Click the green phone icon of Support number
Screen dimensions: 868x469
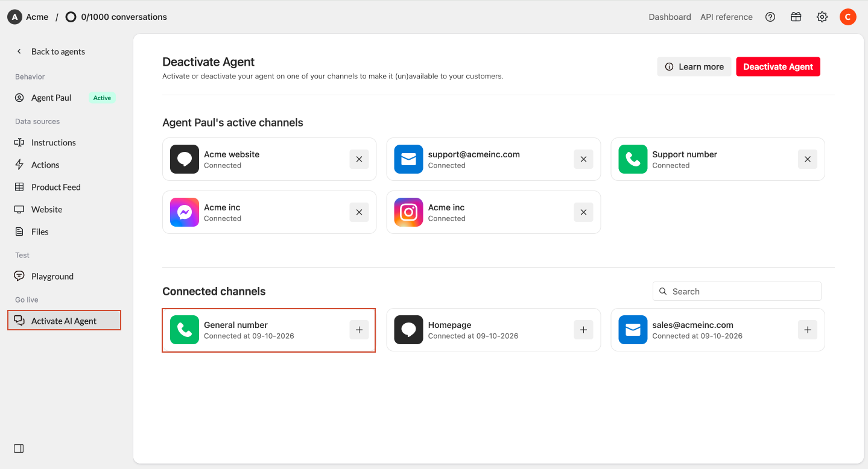(633, 159)
